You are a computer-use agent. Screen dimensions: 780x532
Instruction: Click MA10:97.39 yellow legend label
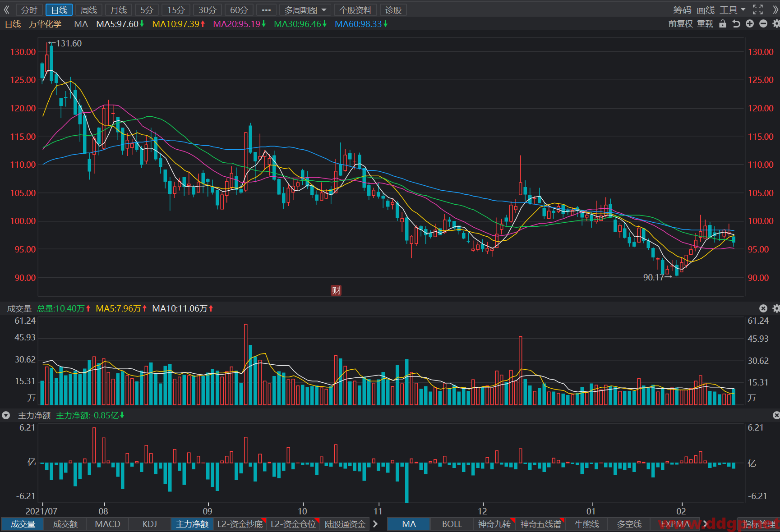click(x=179, y=24)
